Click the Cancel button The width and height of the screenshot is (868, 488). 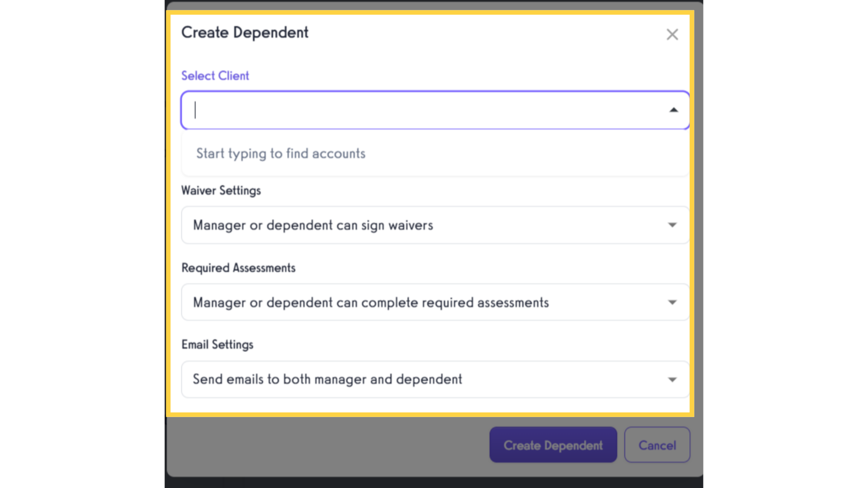click(x=657, y=445)
